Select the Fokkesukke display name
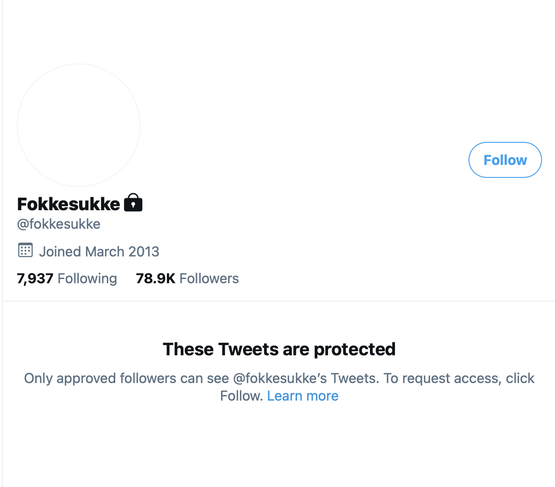The height and width of the screenshot is (487, 555). pyautogui.click(x=69, y=204)
